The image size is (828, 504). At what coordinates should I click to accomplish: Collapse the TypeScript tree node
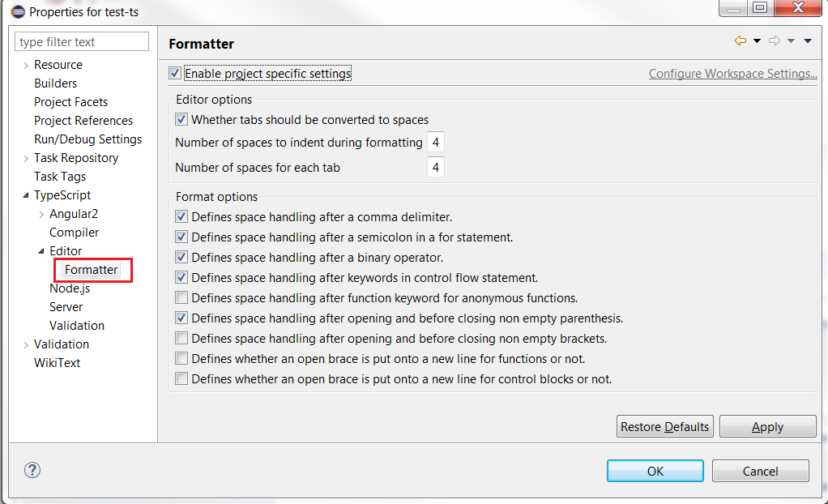[x=24, y=194]
